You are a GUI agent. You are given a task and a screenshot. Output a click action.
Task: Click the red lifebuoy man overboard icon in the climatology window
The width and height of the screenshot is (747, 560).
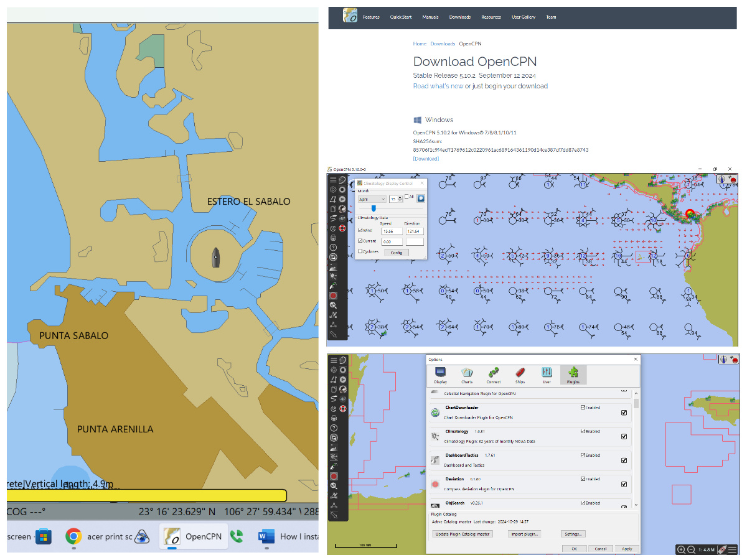(x=342, y=228)
